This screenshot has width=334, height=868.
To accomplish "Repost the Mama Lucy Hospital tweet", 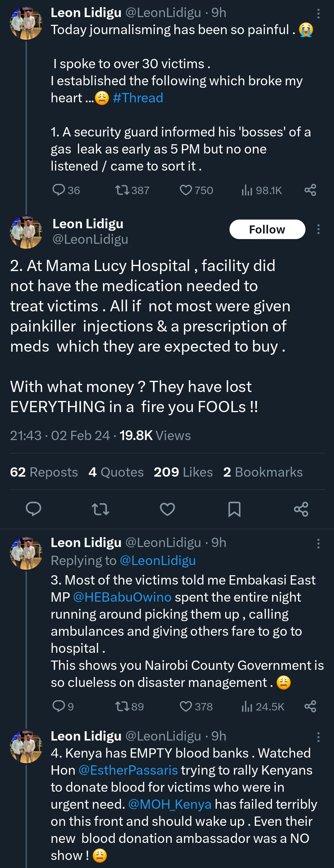I will click(x=100, y=509).
